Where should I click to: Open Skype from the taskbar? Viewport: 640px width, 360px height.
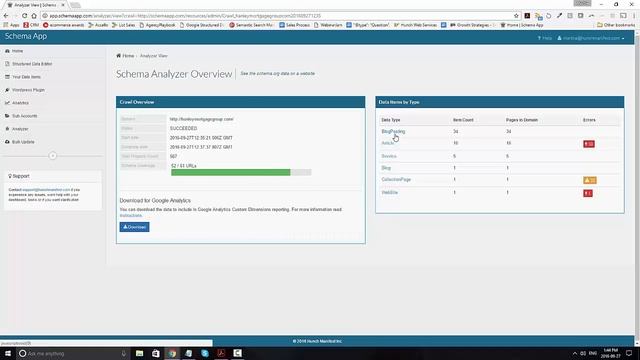[205, 353]
